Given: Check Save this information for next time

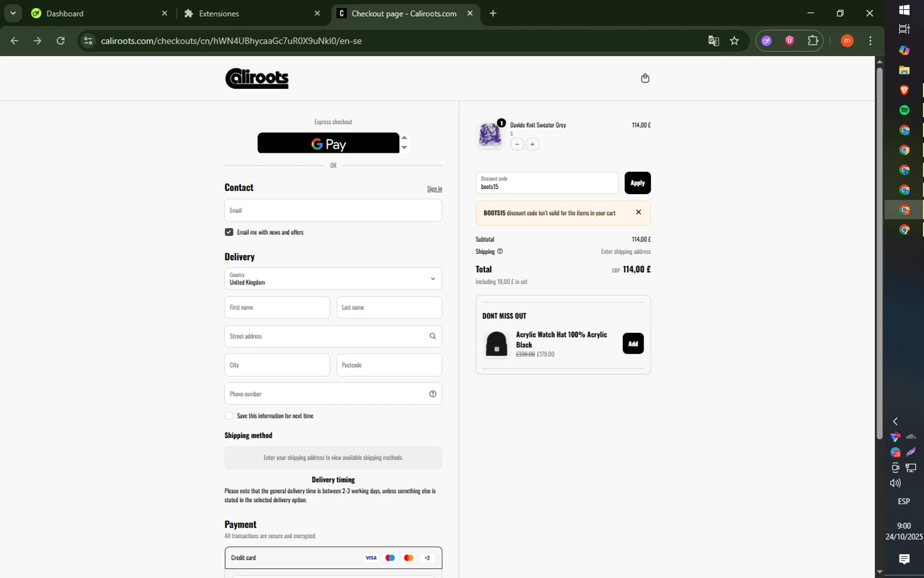Looking at the screenshot, I should click(x=229, y=416).
